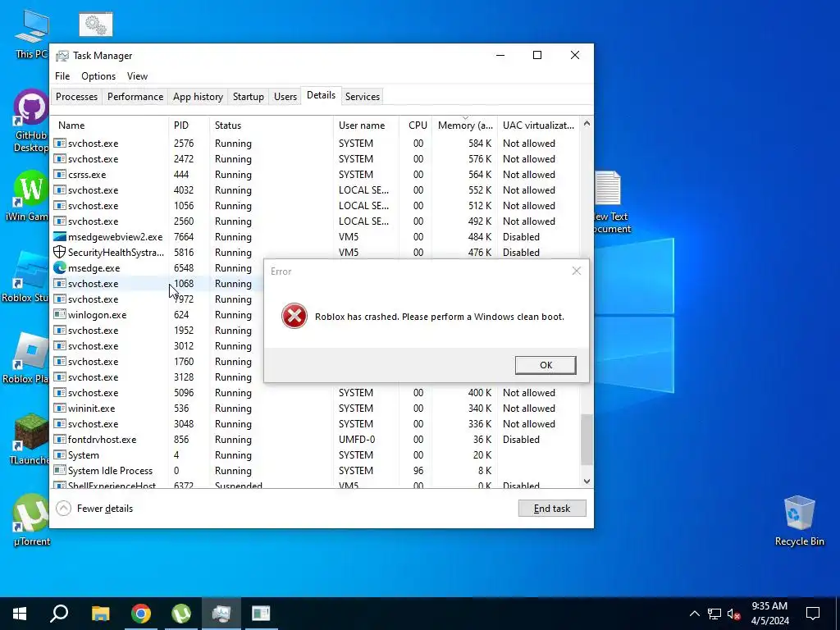Sort by the PID column header
The height and width of the screenshot is (630, 840).
pyautogui.click(x=189, y=126)
